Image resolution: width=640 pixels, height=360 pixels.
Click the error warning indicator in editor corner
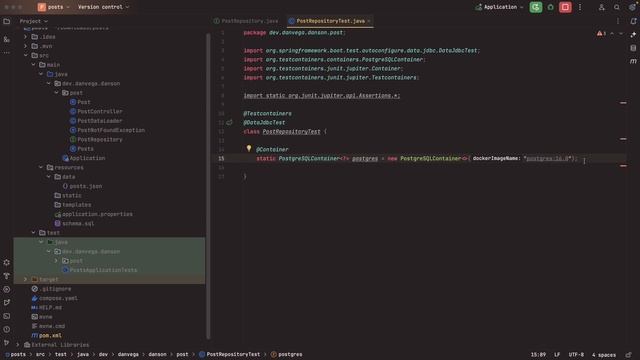tap(601, 33)
